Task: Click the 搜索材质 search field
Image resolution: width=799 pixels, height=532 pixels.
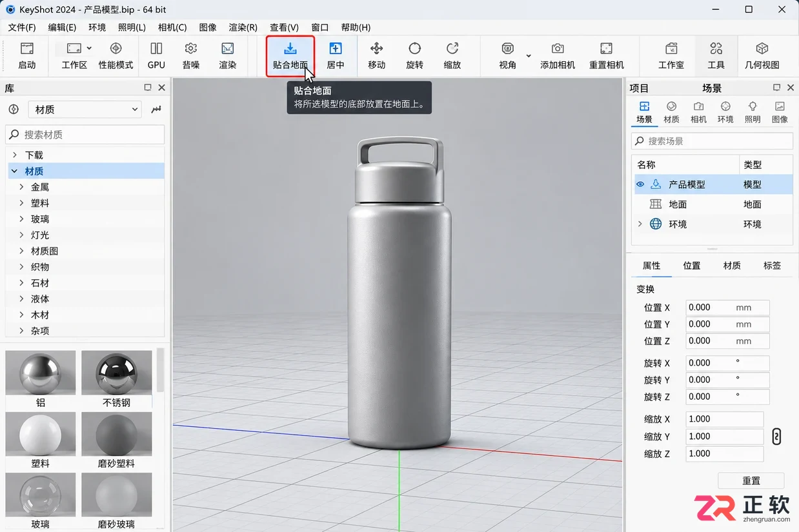Action: point(85,135)
